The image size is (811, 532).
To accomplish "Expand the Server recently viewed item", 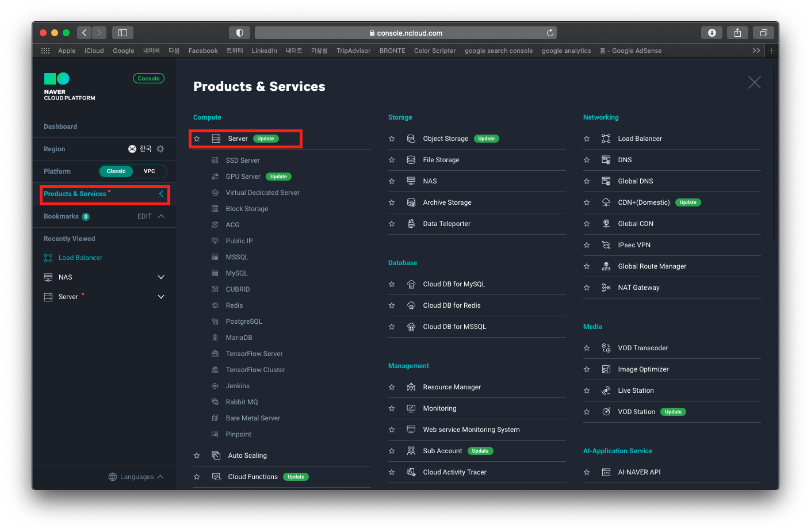I will point(161,297).
